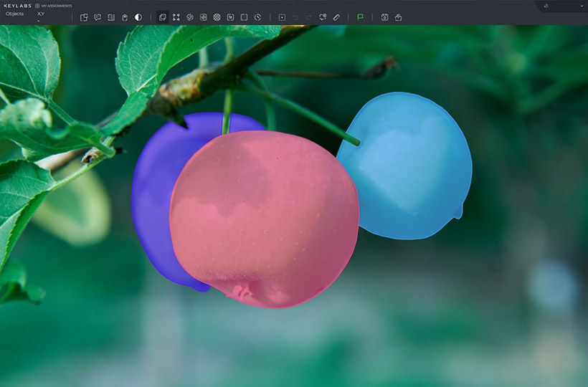Click the mouse icon in toolbar
This screenshot has width=588, height=387.
click(x=125, y=17)
